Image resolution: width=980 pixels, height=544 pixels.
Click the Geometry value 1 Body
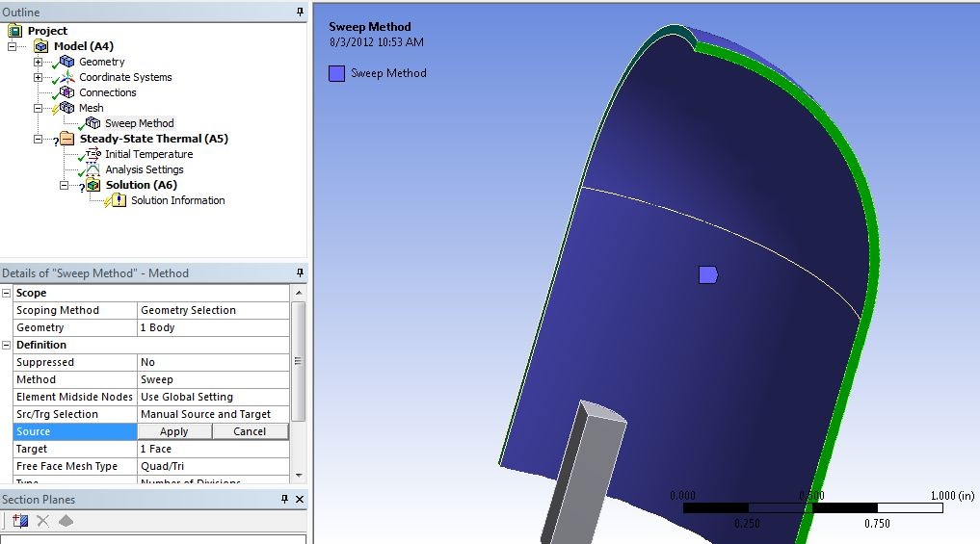213,328
